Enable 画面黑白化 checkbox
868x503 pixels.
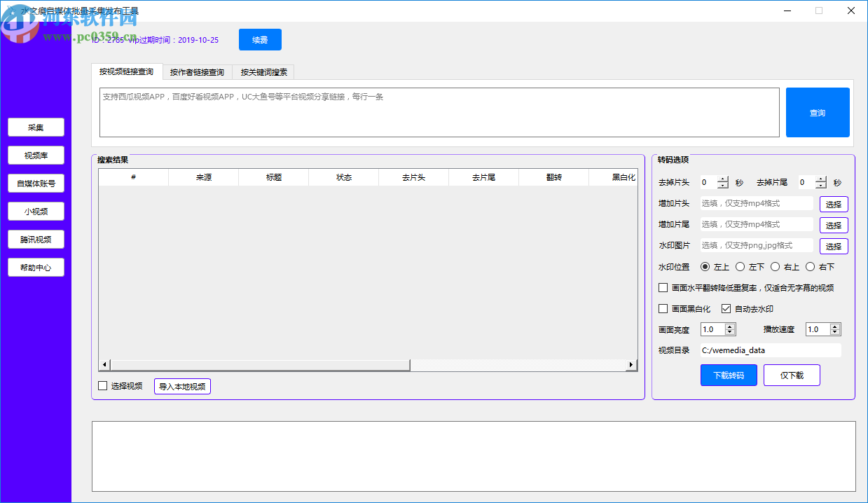click(x=663, y=308)
